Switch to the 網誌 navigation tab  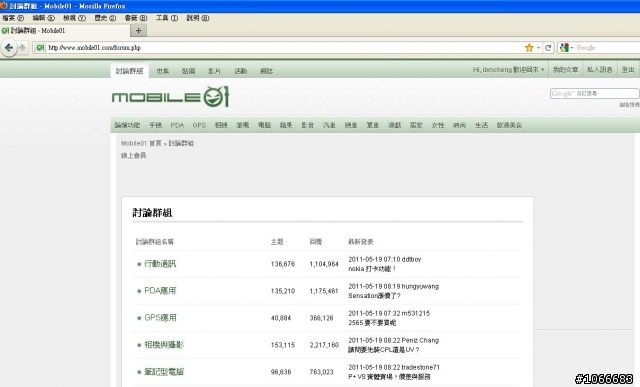pyautogui.click(x=267, y=71)
